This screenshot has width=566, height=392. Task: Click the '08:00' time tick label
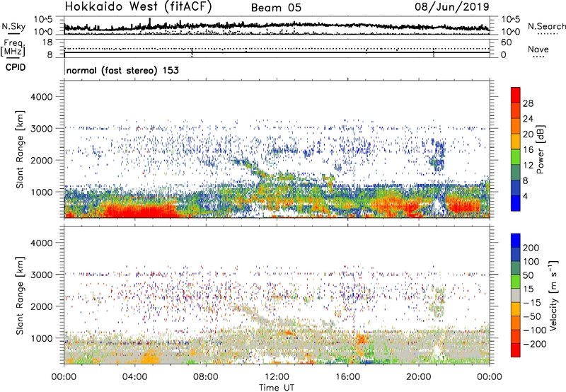point(206,377)
